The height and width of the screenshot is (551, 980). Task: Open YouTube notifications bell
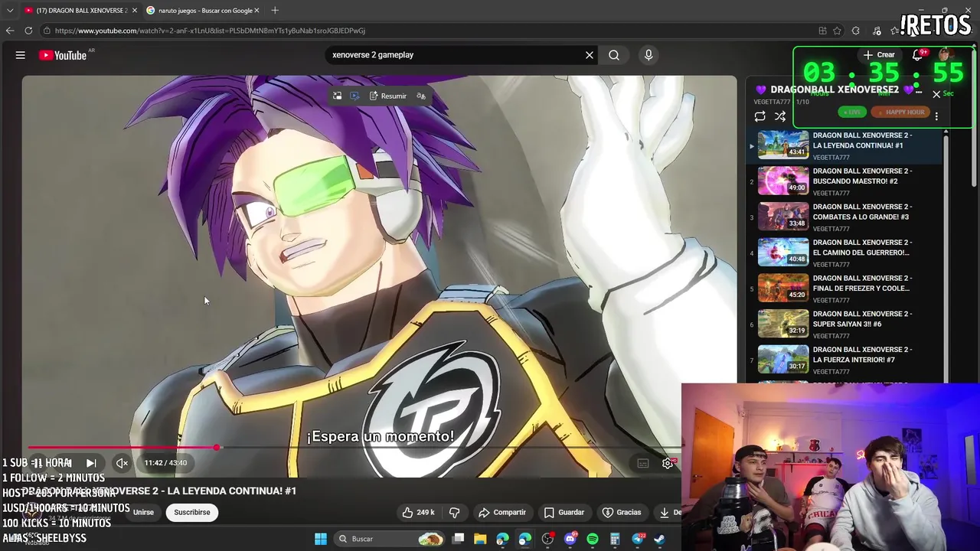pyautogui.click(x=919, y=54)
